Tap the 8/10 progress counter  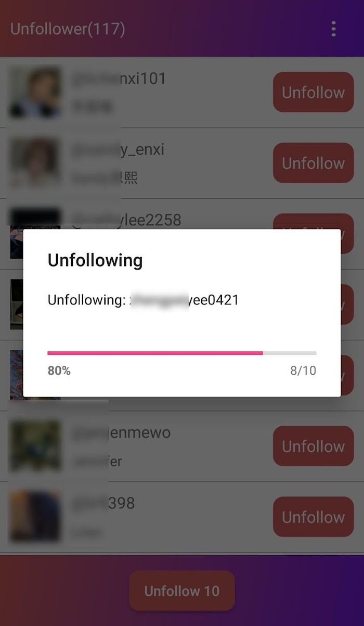coord(303,371)
